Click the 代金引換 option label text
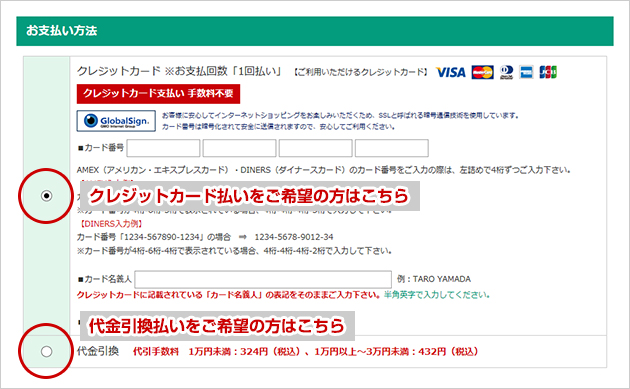 [98, 351]
